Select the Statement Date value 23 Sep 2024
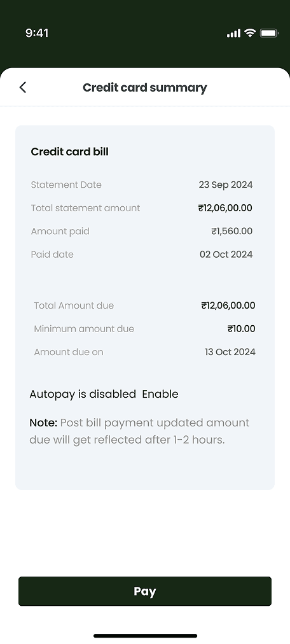 tap(226, 185)
